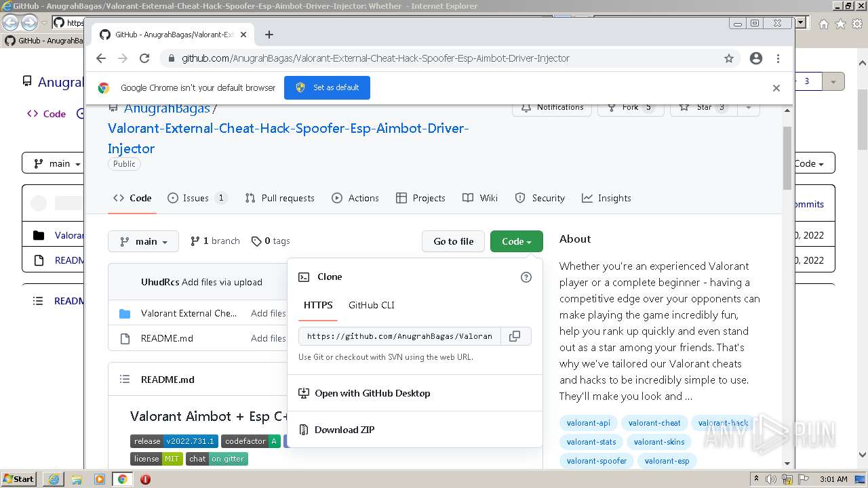Fork the repository
This screenshot has height=488, width=868.
631,108
